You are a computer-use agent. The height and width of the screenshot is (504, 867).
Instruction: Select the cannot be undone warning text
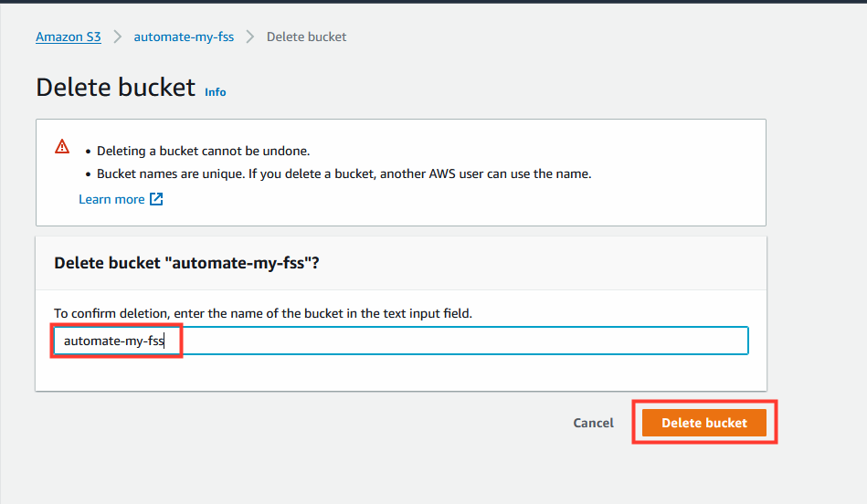pos(203,151)
